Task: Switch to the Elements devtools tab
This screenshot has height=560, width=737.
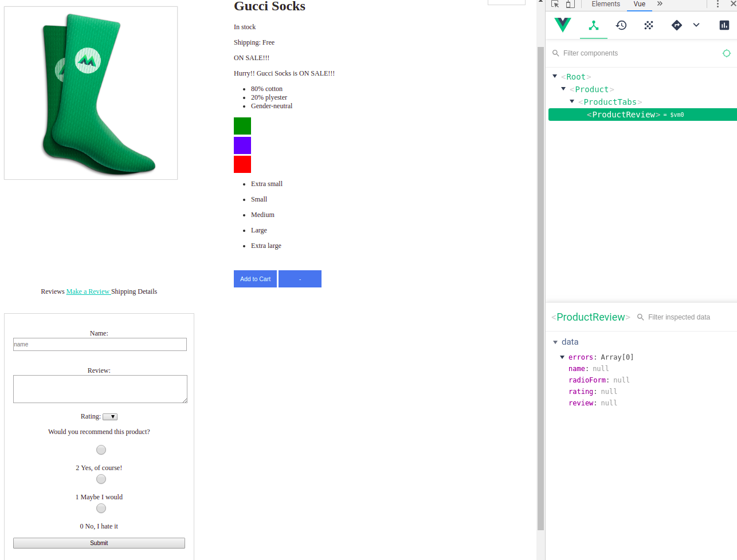Action: [606, 4]
